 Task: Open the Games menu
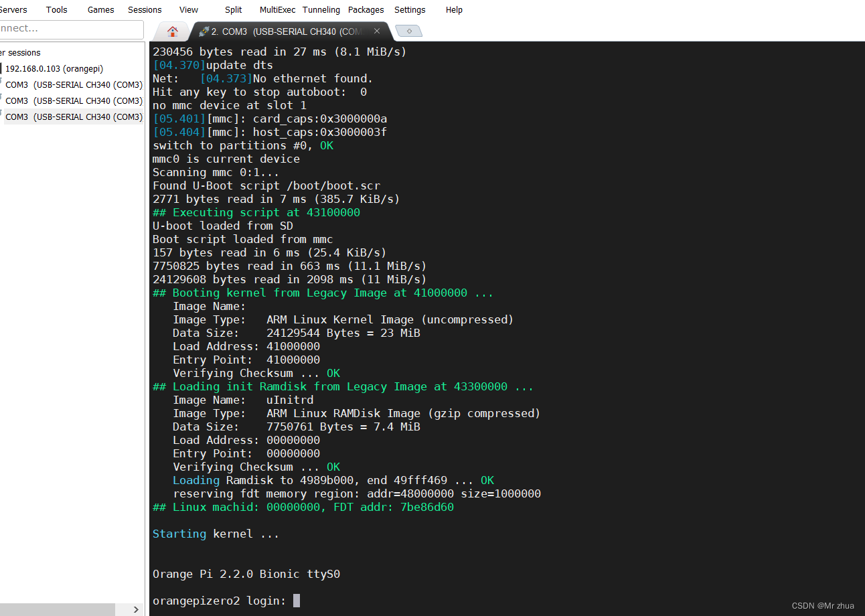[101, 10]
